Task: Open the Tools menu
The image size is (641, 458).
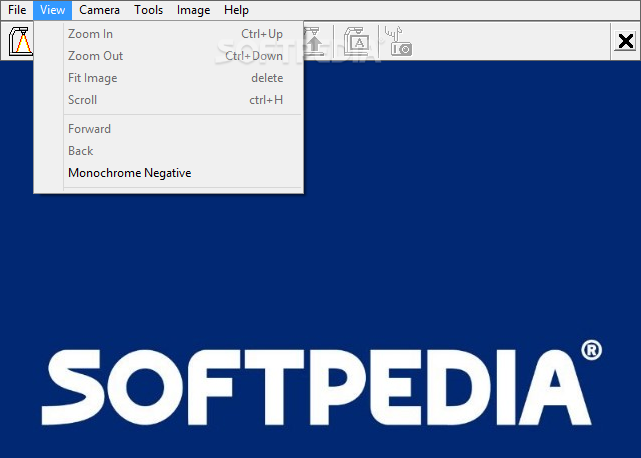Action: [x=148, y=10]
